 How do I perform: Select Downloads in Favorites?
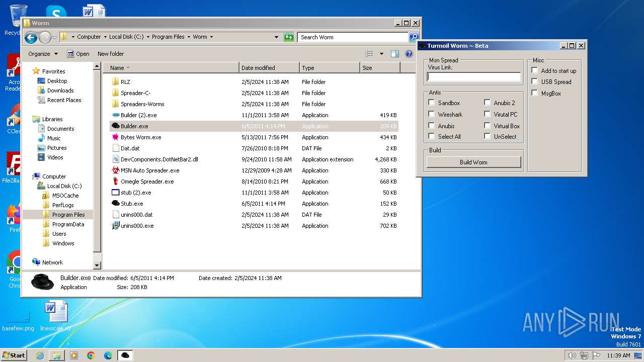tap(60, 90)
